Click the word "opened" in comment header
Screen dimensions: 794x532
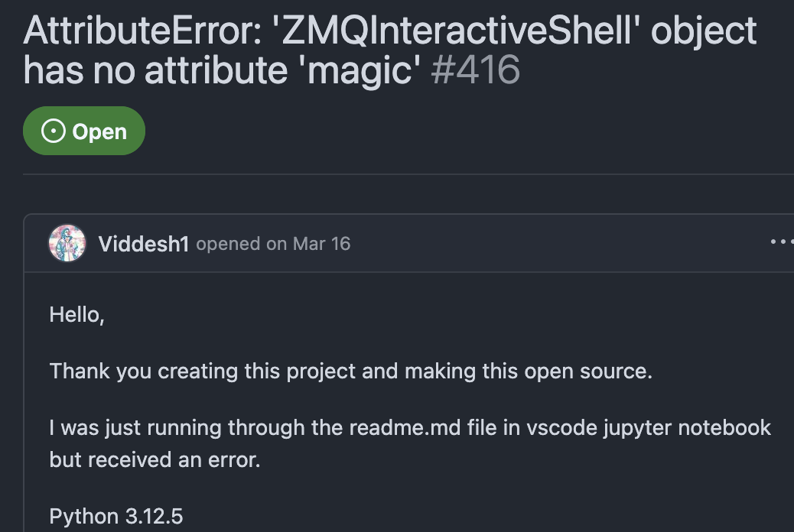[228, 244]
